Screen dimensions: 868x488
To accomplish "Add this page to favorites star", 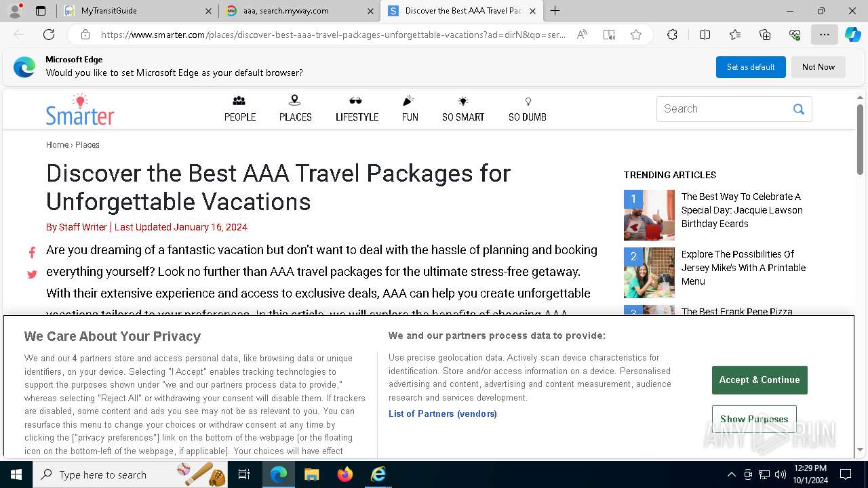I will [x=636, y=35].
